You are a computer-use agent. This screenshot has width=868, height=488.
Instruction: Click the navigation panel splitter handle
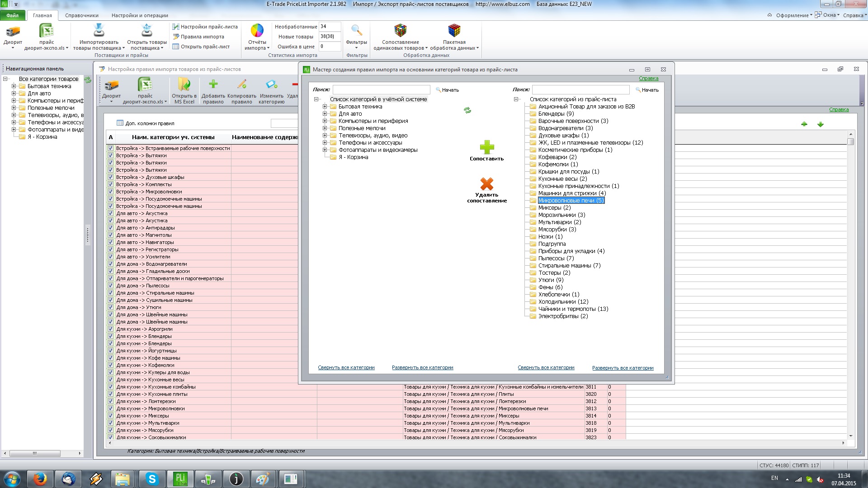pos(88,235)
